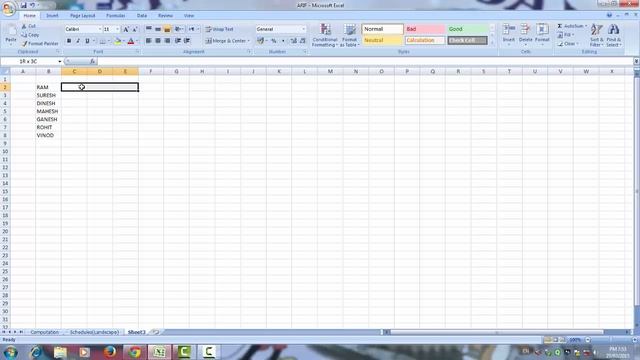Image resolution: width=640 pixels, height=360 pixels.
Task: Open AutoSum dropdown arrow
Action: point(586,26)
